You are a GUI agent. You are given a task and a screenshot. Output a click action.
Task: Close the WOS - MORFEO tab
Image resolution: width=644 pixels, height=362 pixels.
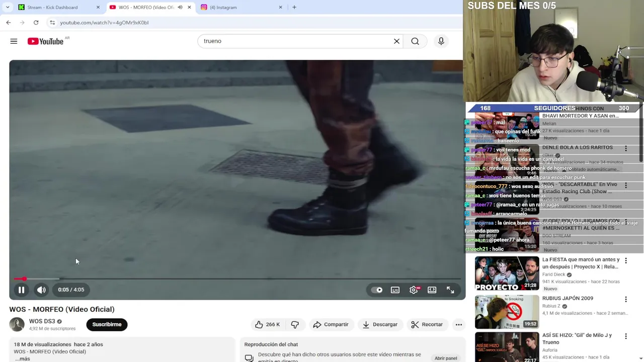189,7
